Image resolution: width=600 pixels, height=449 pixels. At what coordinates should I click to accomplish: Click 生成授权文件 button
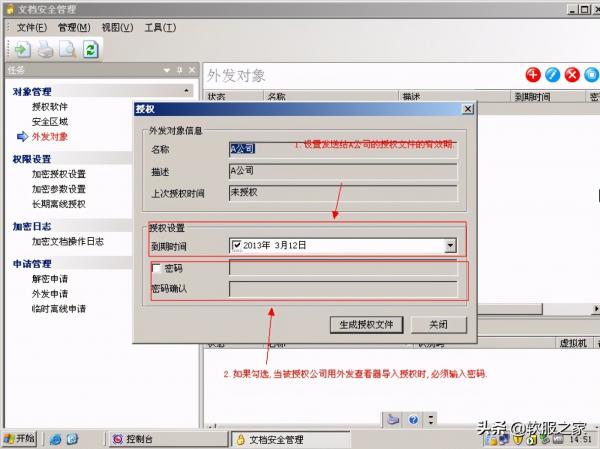click(366, 325)
